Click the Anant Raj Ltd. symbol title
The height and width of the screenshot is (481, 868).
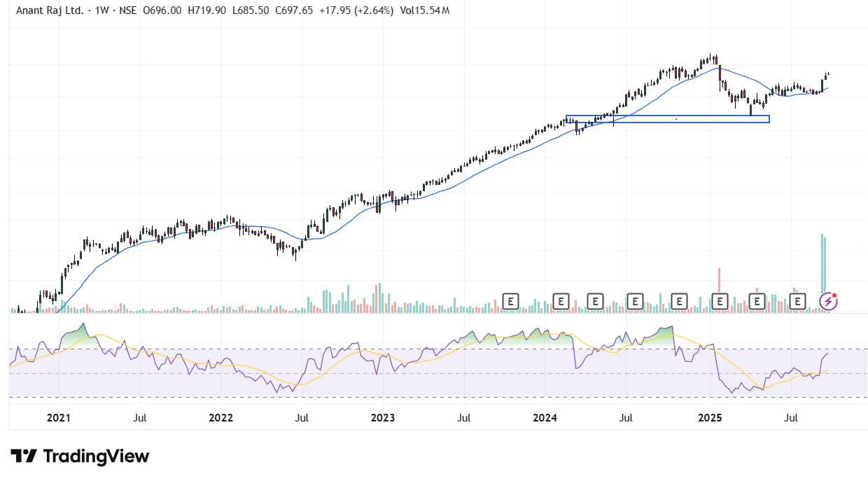pos(50,11)
